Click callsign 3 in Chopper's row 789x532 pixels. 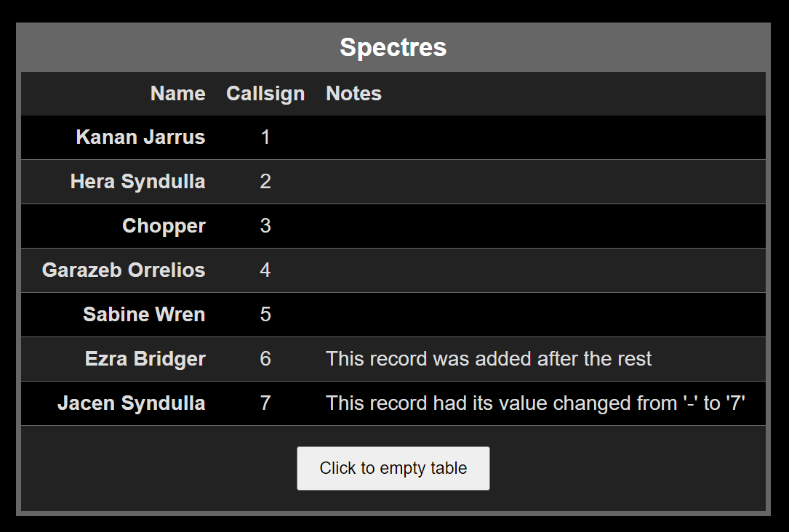[265, 226]
